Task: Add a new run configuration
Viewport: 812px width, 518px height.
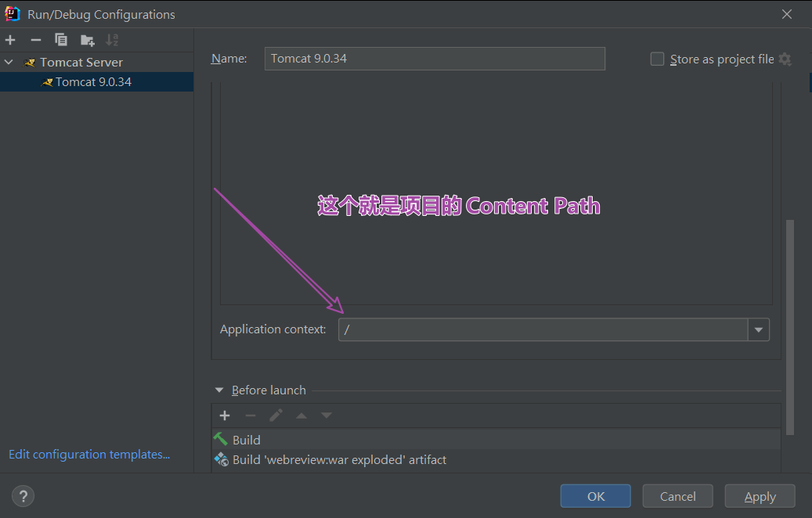Action: (10, 40)
